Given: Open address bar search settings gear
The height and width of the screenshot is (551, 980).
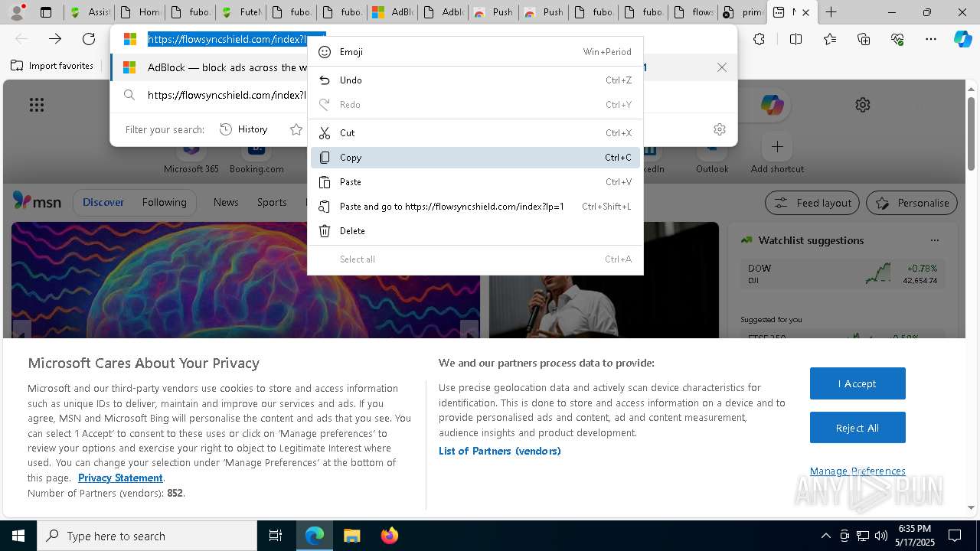Looking at the screenshot, I should coord(720,129).
